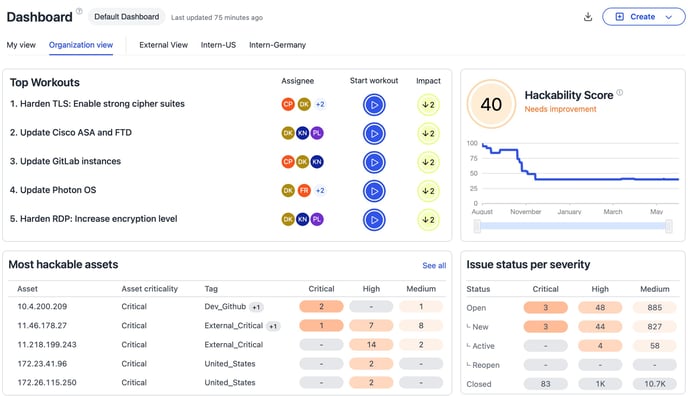Click +1 tag badge next to Dev_Github
This screenshot has width=688, height=396.
[x=256, y=307]
